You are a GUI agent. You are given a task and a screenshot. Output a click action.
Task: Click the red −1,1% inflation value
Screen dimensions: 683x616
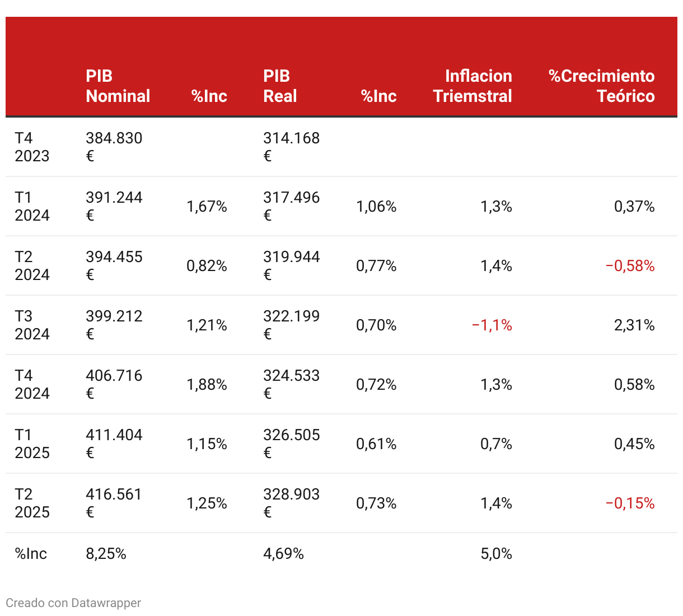492,325
